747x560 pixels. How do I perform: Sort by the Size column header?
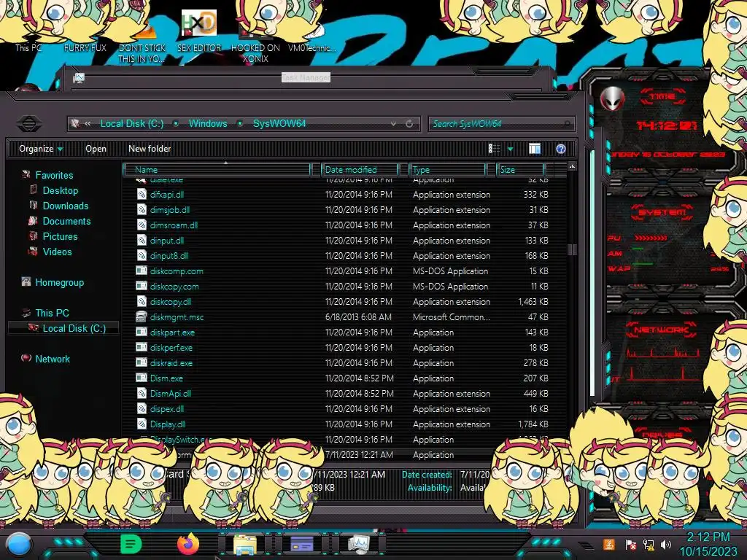point(520,169)
